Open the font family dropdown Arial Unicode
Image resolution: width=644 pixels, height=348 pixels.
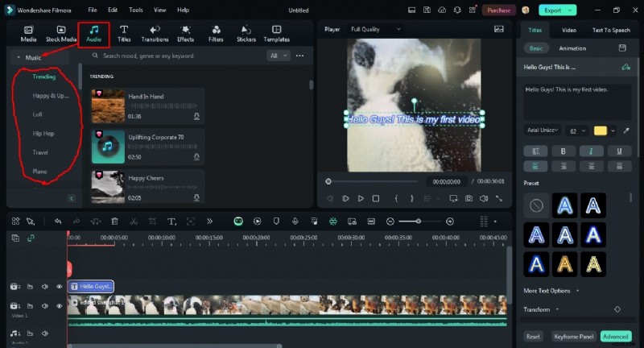point(543,130)
